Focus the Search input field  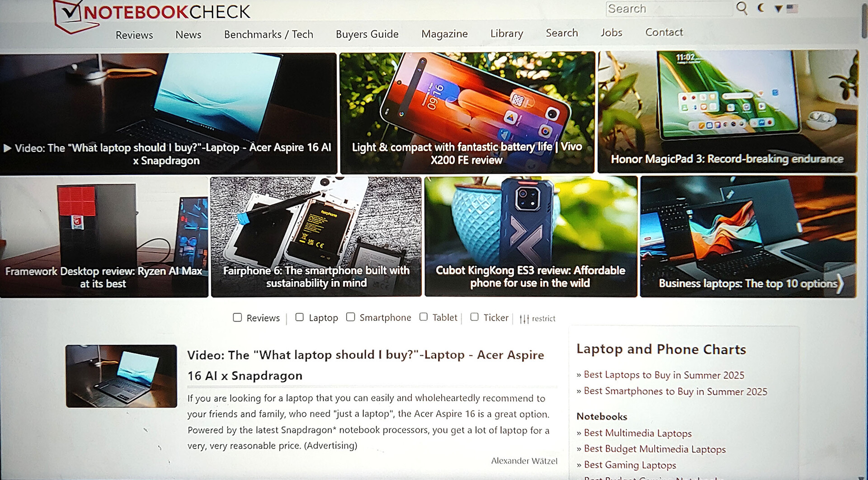tap(668, 9)
